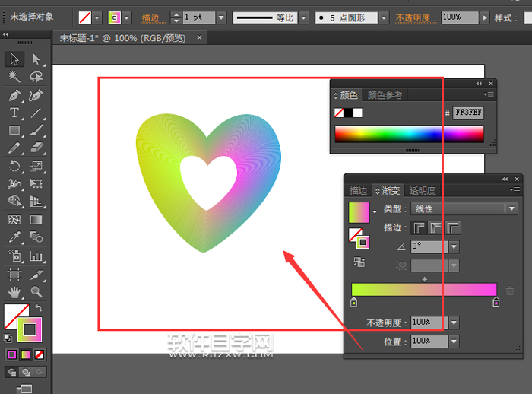Open the gradient type 线性 dropdown

coord(464,208)
